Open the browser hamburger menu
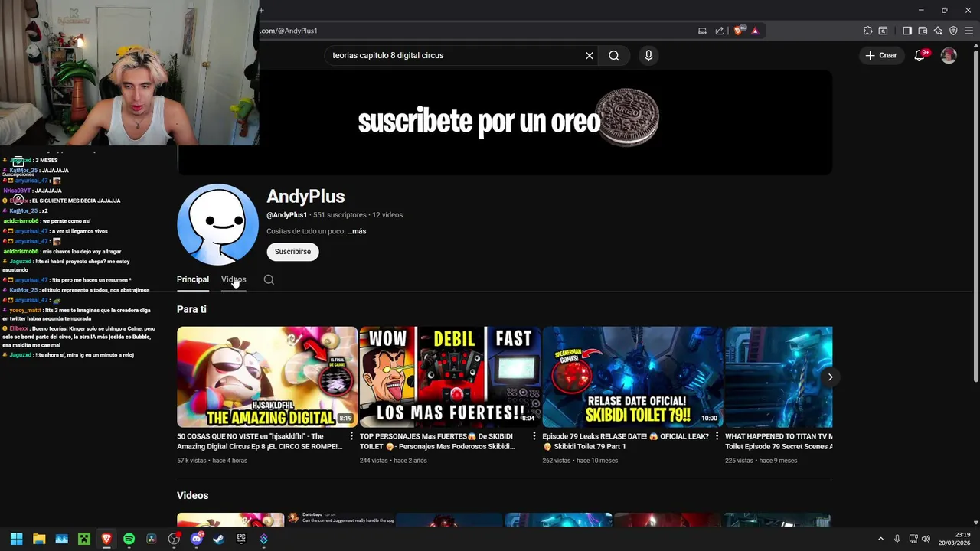The height and width of the screenshot is (551, 980). pos(969,31)
